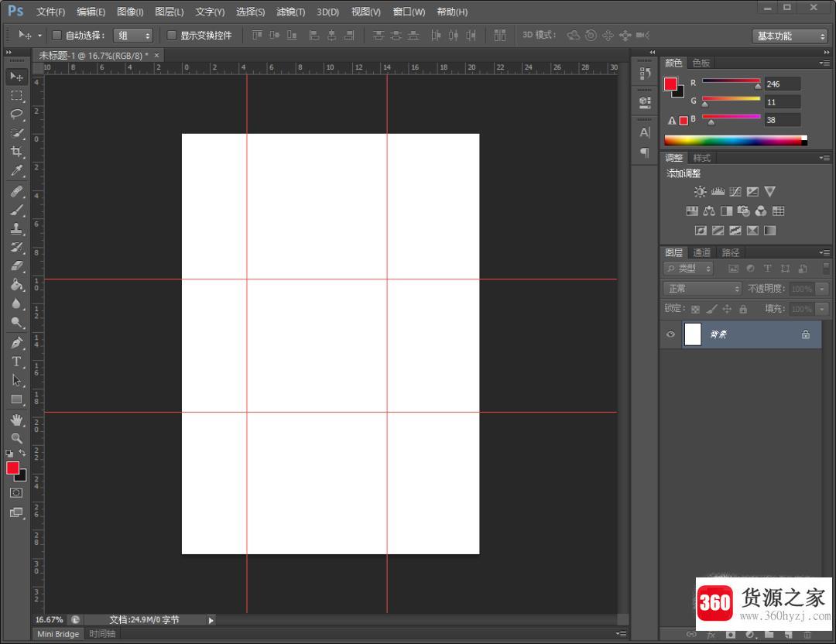Open the Paragraph panel icon
836x644 pixels.
(645, 152)
